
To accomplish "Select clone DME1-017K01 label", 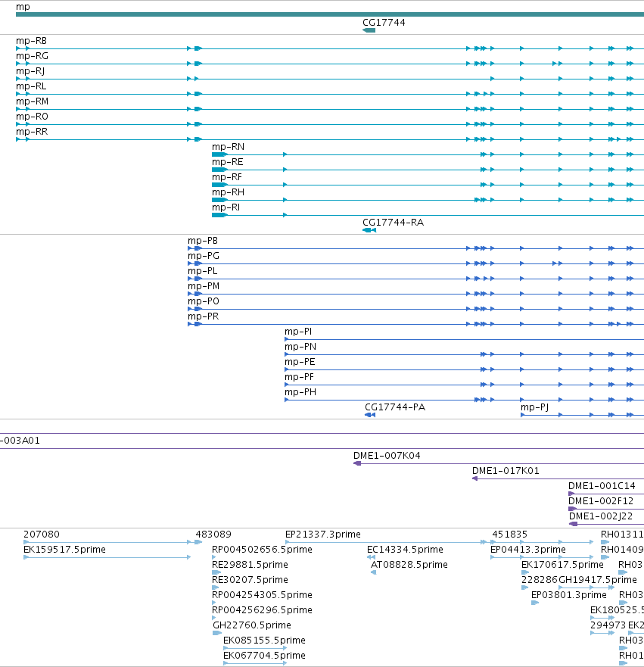I will point(506,471).
